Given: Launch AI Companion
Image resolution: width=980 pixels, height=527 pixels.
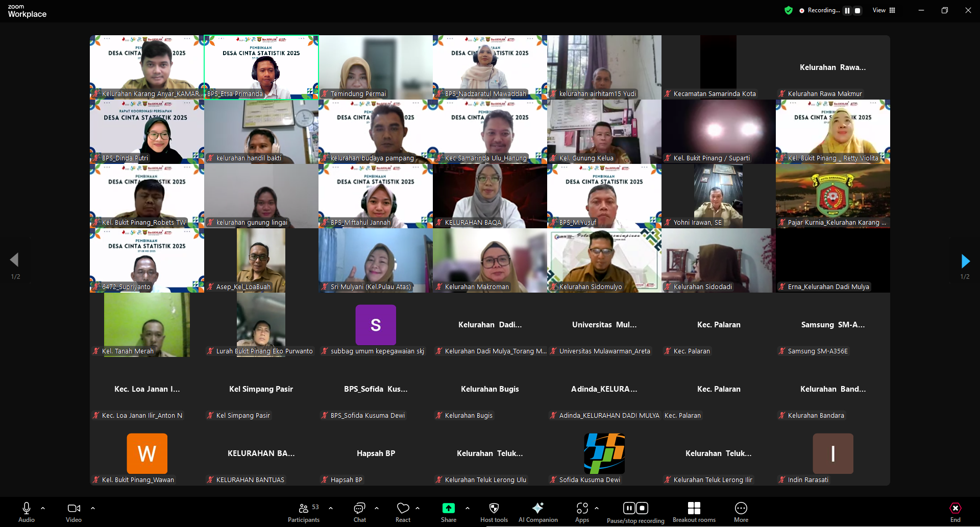Looking at the screenshot, I should coord(537,512).
